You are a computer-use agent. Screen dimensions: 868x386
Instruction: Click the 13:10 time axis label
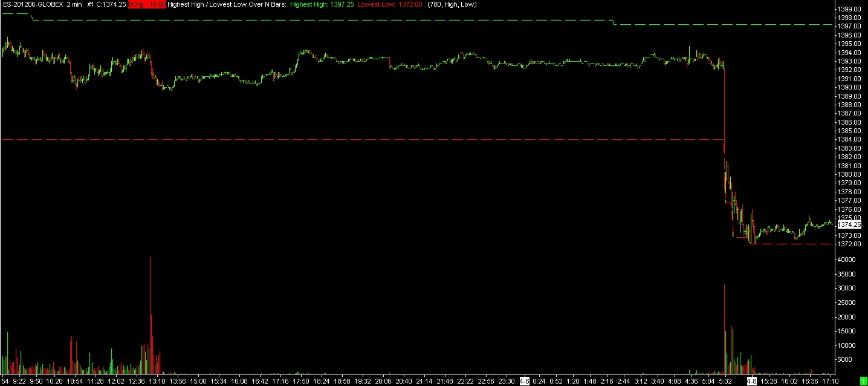(x=157, y=381)
